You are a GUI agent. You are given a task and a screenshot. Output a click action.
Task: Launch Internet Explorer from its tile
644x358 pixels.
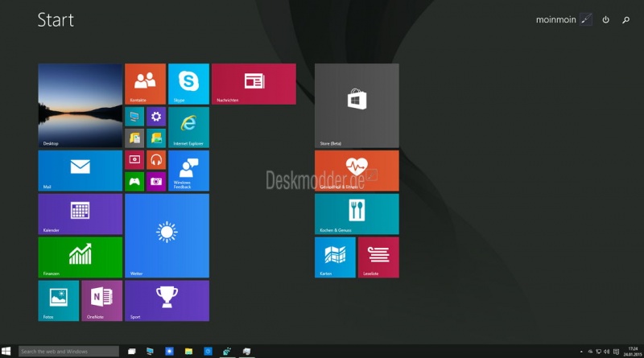coord(188,126)
